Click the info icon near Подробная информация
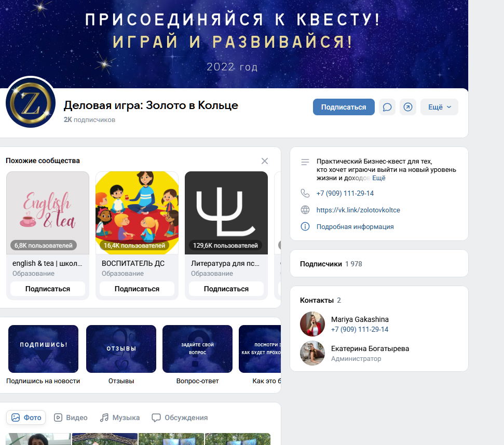 (x=305, y=225)
